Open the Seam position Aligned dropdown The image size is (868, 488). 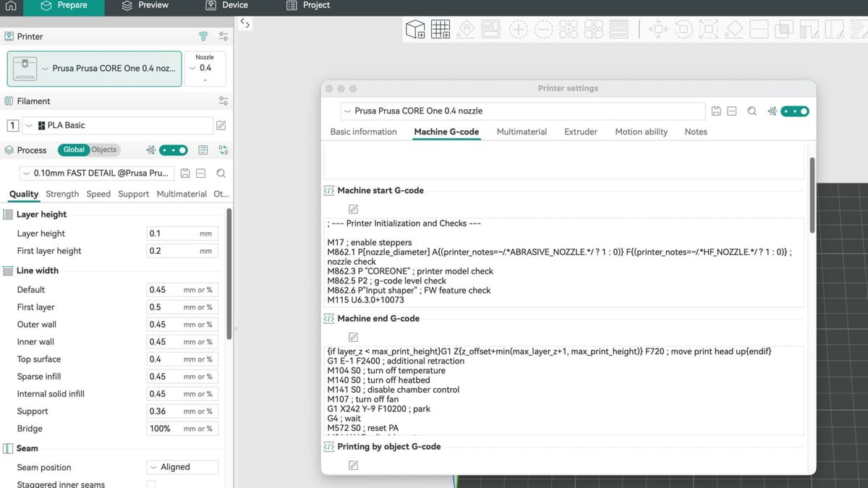(182, 467)
